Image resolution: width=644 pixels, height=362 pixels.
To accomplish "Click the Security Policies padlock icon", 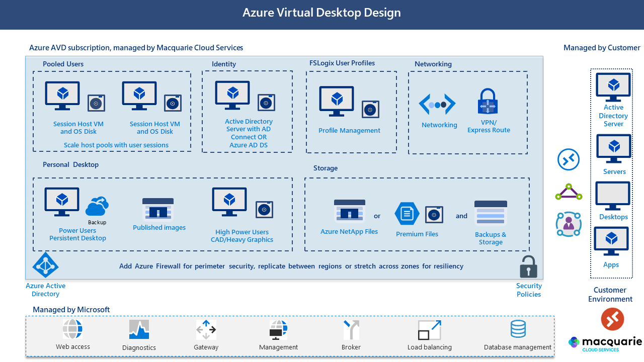I will click(x=528, y=266).
